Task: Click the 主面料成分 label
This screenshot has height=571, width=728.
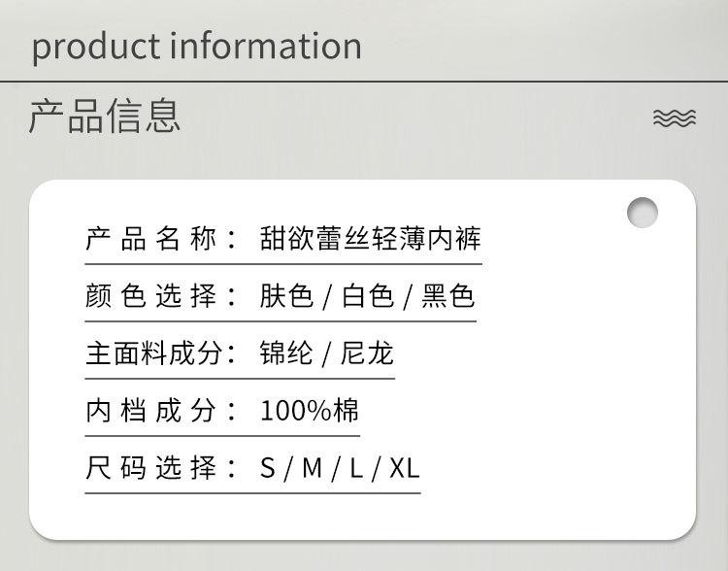Action: tap(161, 353)
